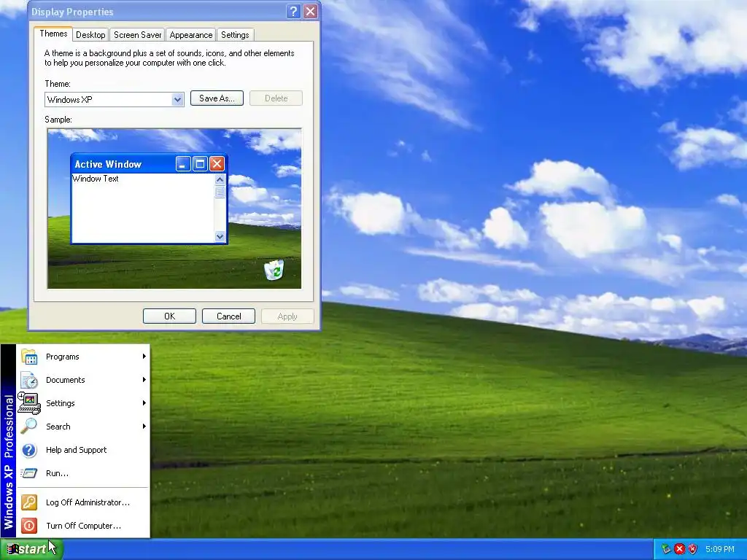Open the Appearance tab

pyautogui.click(x=191, y=35)
